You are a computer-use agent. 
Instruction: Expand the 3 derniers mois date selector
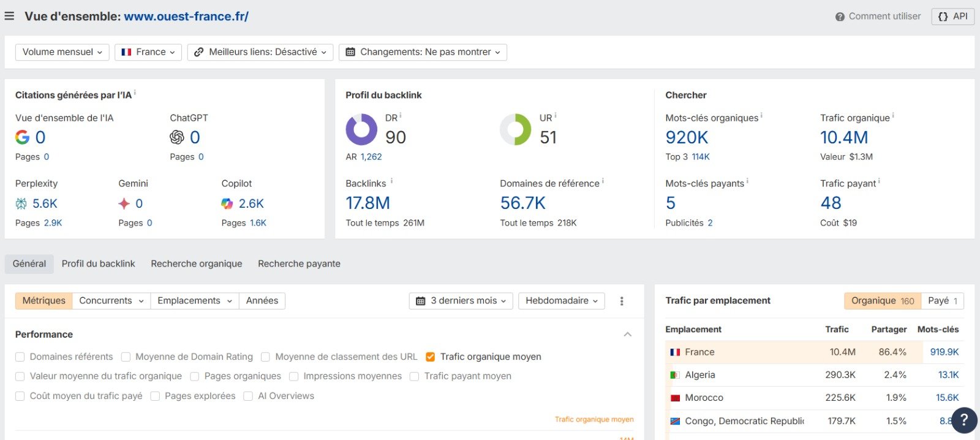[x=461, y=301]
